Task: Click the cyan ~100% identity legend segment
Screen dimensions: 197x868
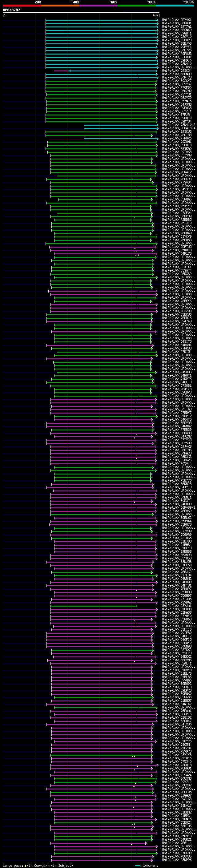Action: [175, 6]
